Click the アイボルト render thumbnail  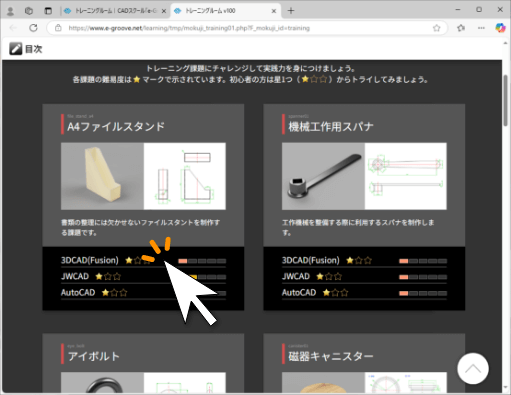[x=102, y=382]
